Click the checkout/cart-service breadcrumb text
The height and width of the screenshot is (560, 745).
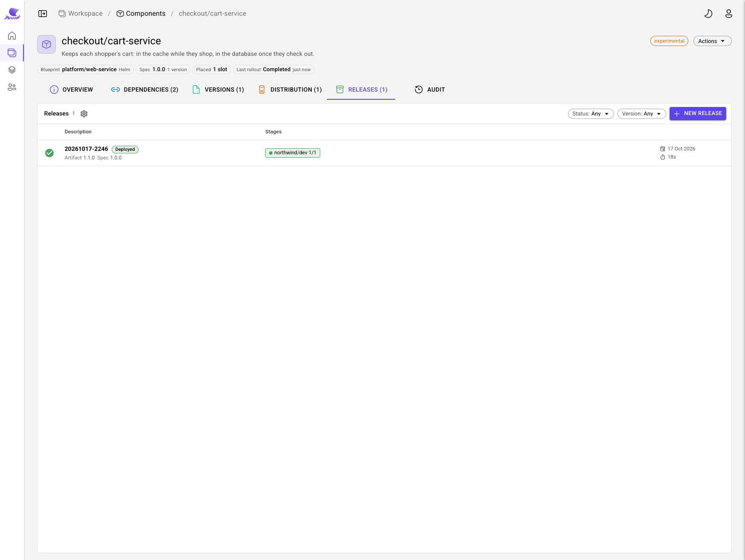(x=212, y=14)
